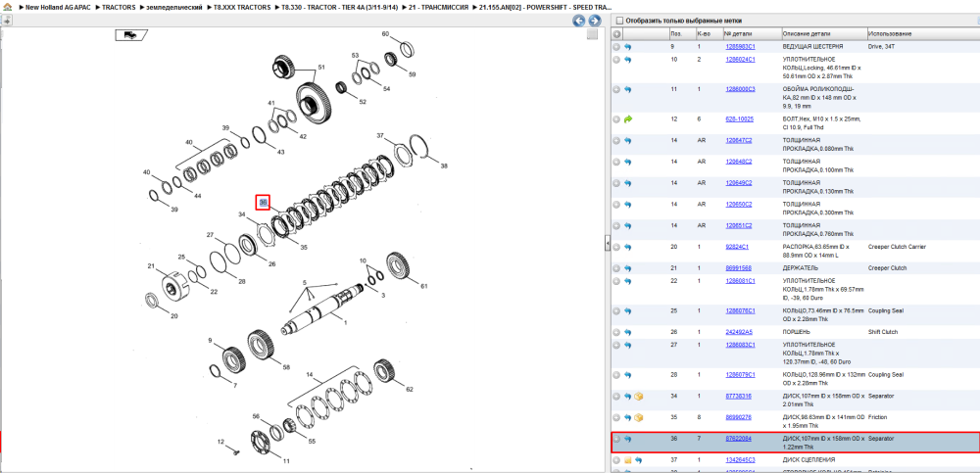Viewport: 980px width, 473px height.
Task: Click callout number 36 on diagram
Action: tap(263, 203)
